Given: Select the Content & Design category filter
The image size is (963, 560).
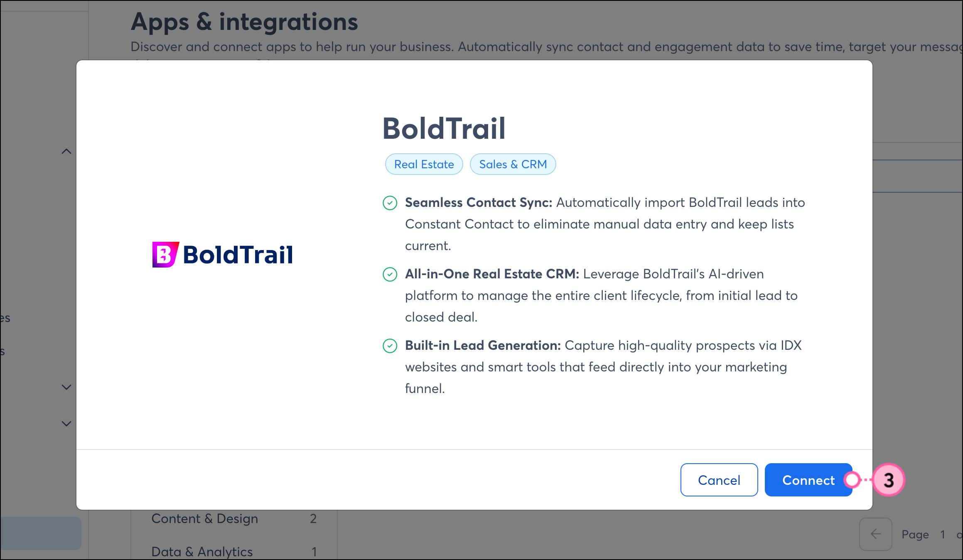Looking at the screenshot, I should click(x=205, y=519).
